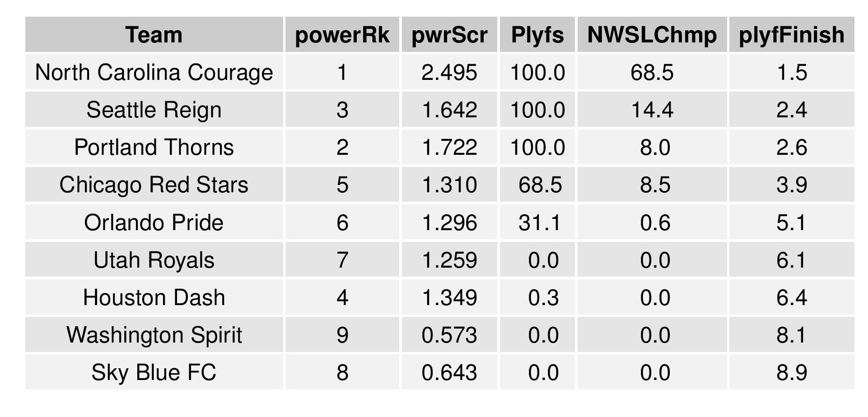
Task: Select the Houston Dash team cell
Action: pyautogui.click(x=154, y=297)
